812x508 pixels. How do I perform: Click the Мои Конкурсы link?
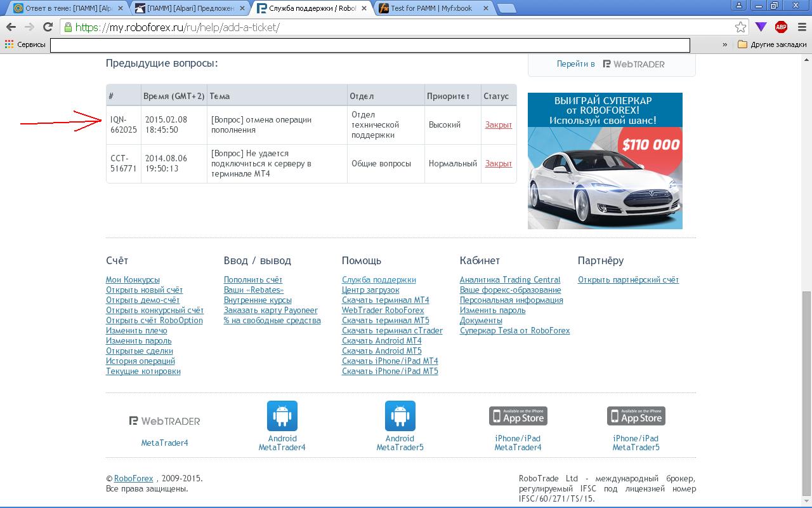[x=133, y=280]
